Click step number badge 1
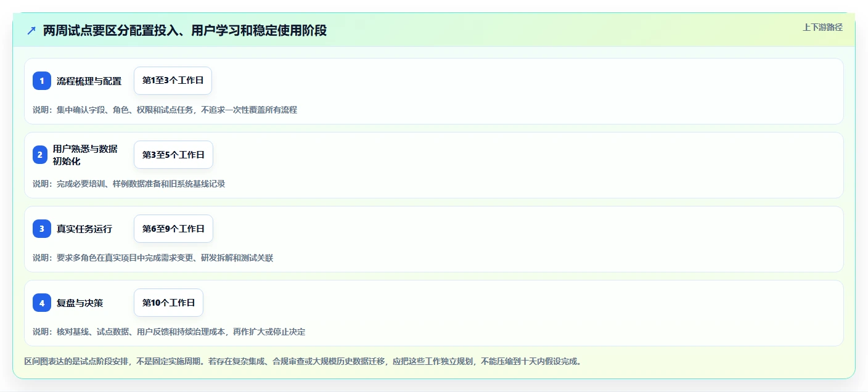Viewport: 868px width, 392px height. tap(42, 81)
